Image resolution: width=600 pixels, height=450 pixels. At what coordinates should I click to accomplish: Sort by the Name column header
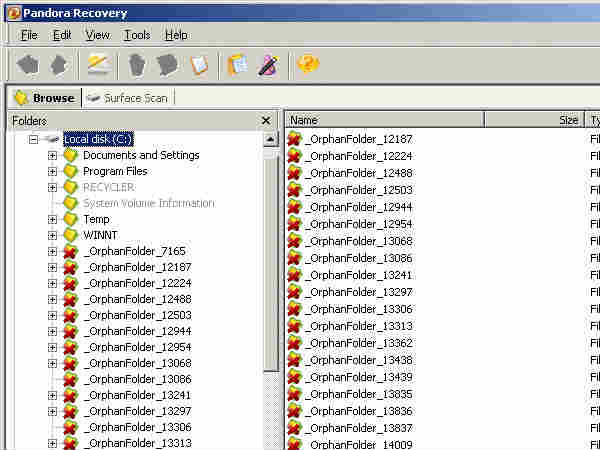(385, 120)
